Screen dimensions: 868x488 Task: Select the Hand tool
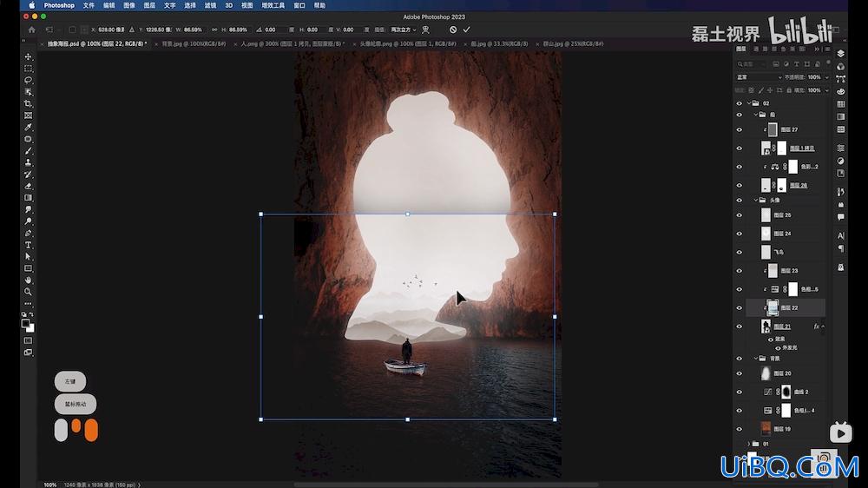(29, 280)
